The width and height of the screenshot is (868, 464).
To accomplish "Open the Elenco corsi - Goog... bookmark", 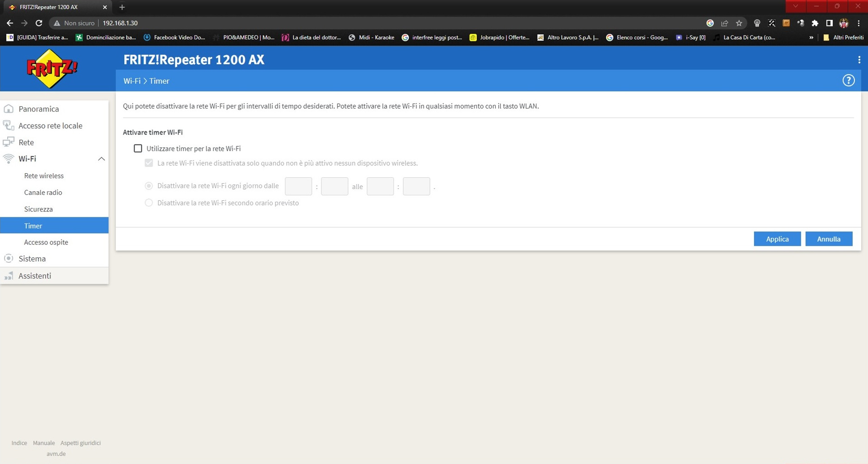I will tap(637, 37).
